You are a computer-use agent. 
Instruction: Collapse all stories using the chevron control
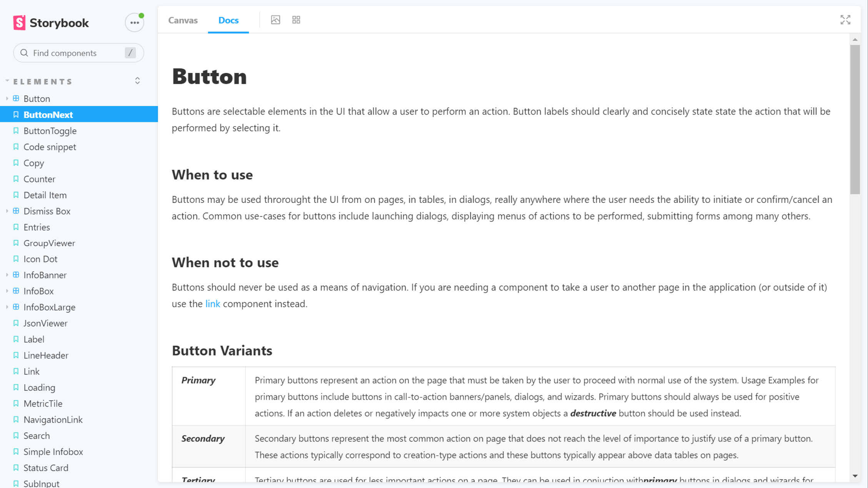coord(137,80)
